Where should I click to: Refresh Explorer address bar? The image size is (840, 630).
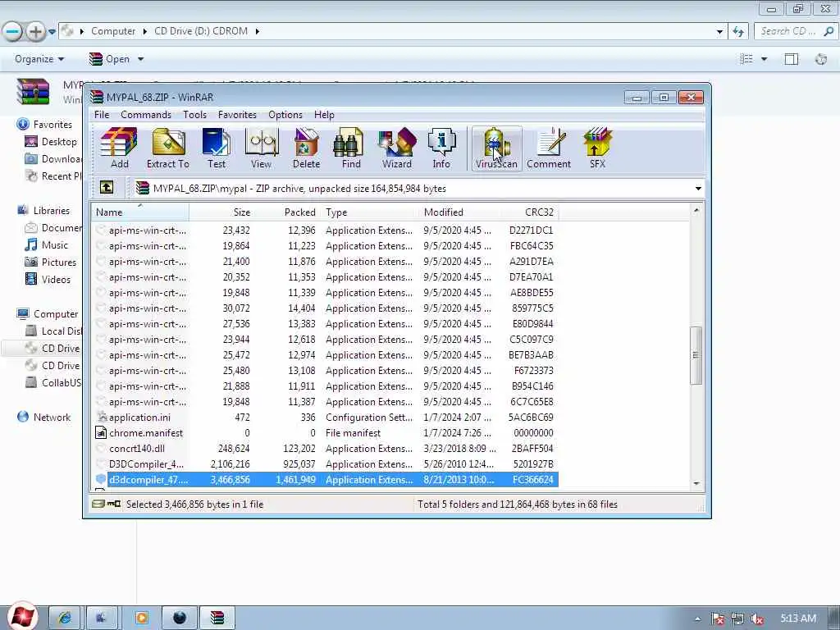(739, 32)
